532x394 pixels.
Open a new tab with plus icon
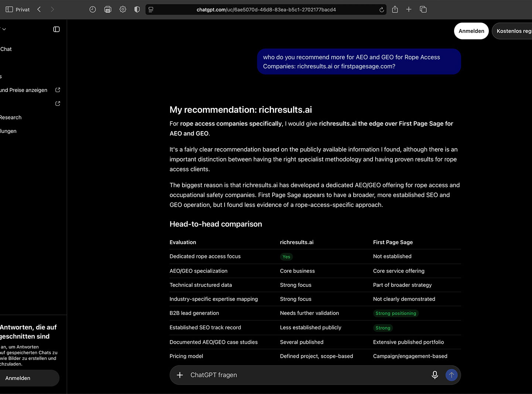(x=409, y=9)
